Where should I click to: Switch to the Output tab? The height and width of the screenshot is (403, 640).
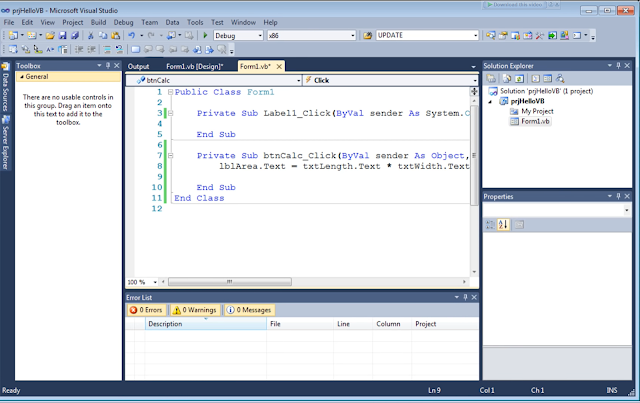138,66
